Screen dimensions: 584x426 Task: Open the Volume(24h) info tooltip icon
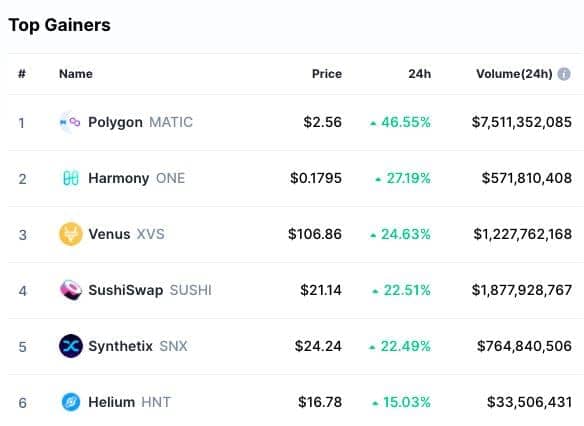pos(564,74)
